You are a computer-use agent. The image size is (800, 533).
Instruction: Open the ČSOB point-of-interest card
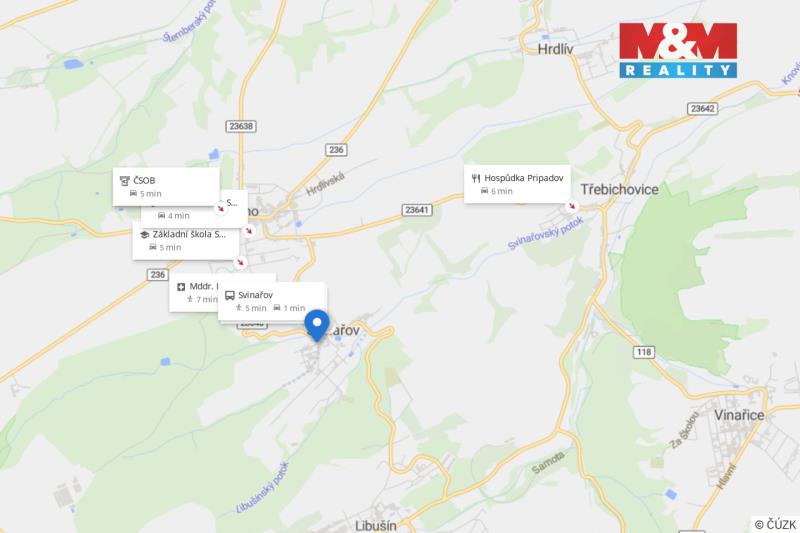(166, 187)
